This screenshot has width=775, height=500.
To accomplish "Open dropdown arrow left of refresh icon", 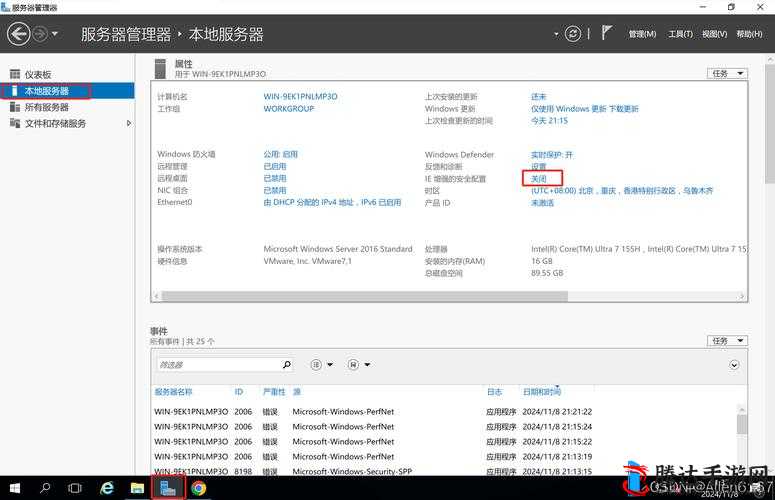I will [556, 35].
